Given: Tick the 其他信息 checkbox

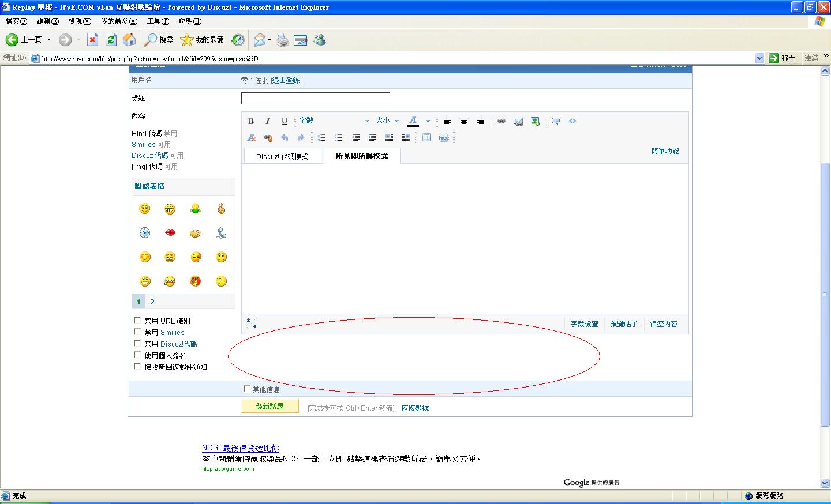Looking at the screenshot, I should 247,389.
